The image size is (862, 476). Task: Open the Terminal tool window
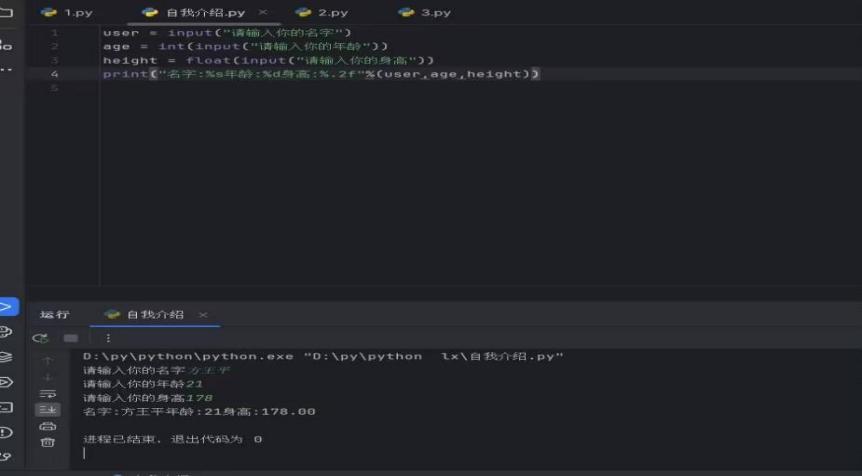(6, 407)
